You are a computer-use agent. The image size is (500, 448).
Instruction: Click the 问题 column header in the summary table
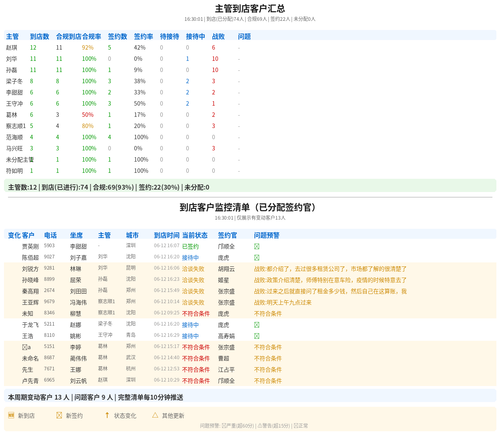244,36
